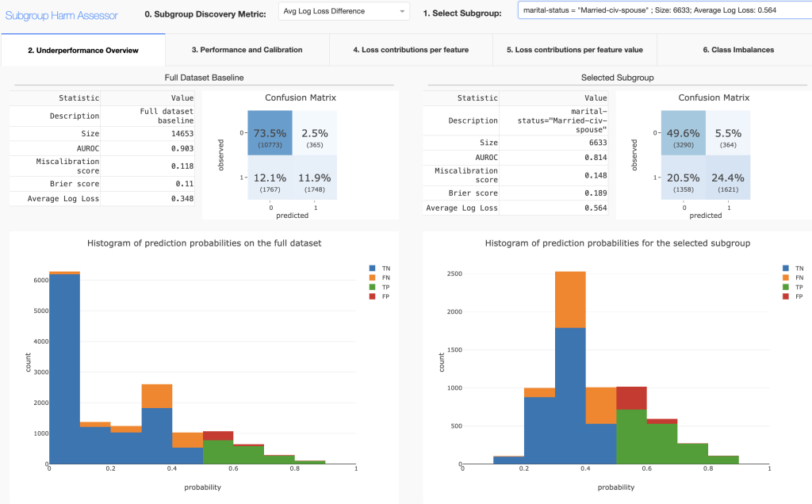Click the 73.5% cell in baseline confusion matrix
This screenshot has width=812, height=504.
pyautogui.click(x=270, y=133)
